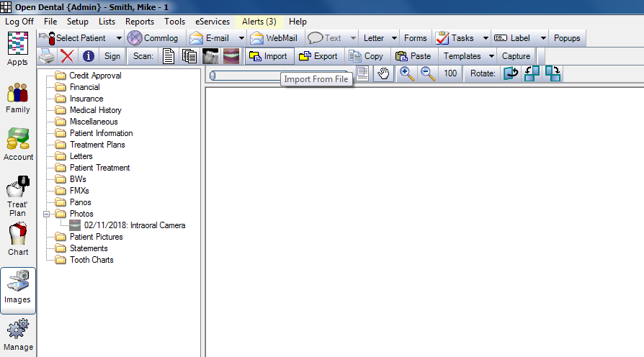Click the Popups button

tap(567, 38)
